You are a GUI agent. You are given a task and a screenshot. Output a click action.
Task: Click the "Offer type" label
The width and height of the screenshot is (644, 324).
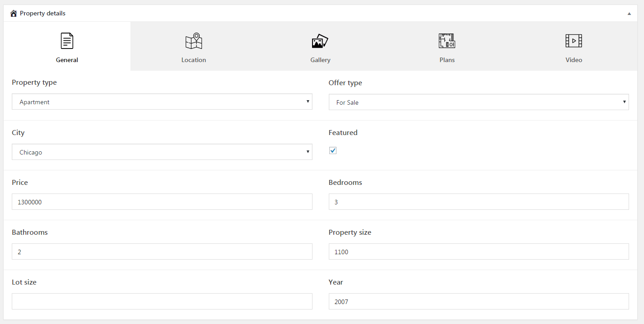tap(346, 83)
